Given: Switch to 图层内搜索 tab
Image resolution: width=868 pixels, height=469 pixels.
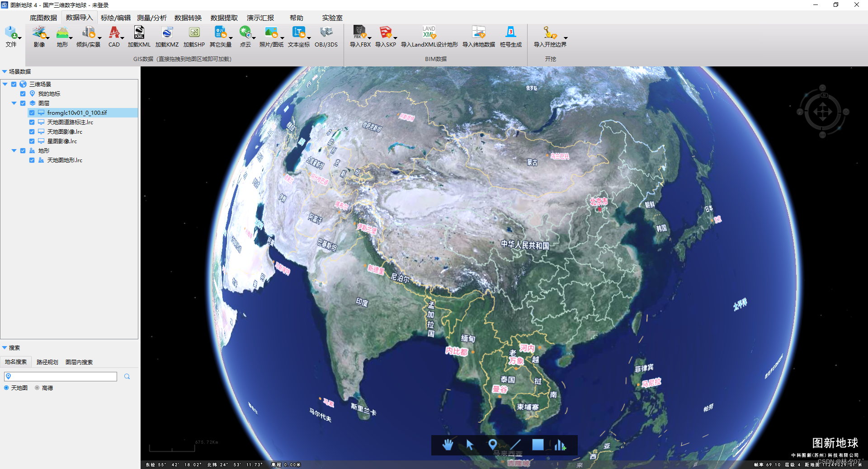Looking at the screenshot, I should (79, 362).
